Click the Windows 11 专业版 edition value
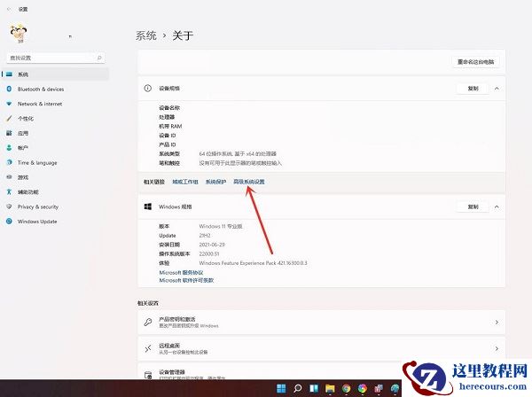The height and width of the screenshot is (397, 532). (x=221, y=226)
